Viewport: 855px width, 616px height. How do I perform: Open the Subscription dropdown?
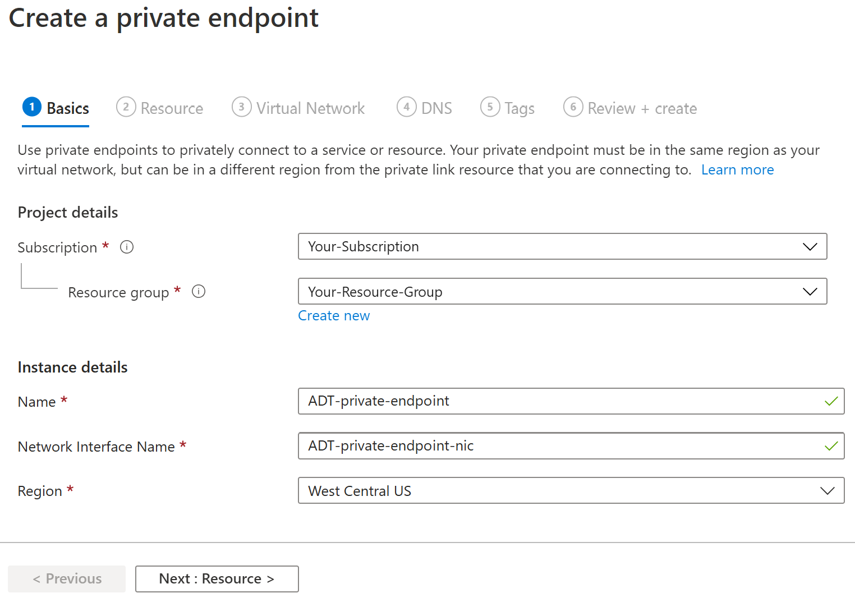click(x=562, y=246)
